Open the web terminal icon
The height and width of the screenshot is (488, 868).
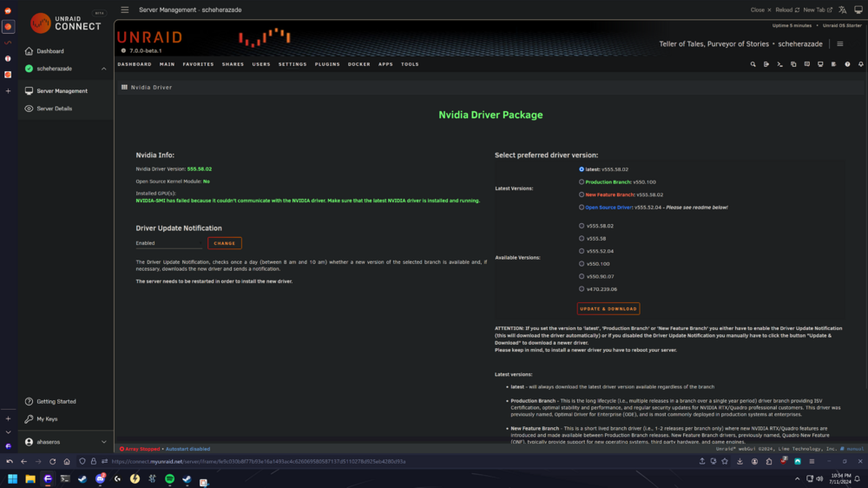pyautogui.click(x=780, y=64)
